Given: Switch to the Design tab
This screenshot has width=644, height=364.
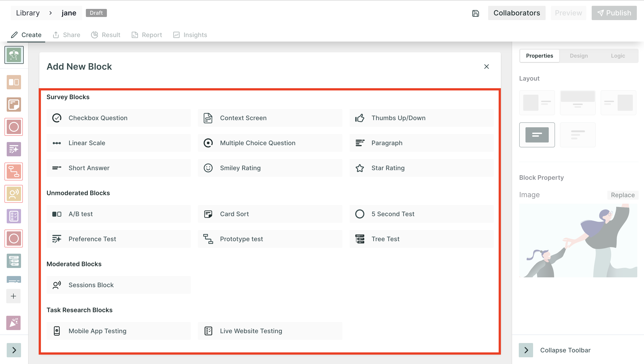Looking at the screenshot, I should coord(579,56).
